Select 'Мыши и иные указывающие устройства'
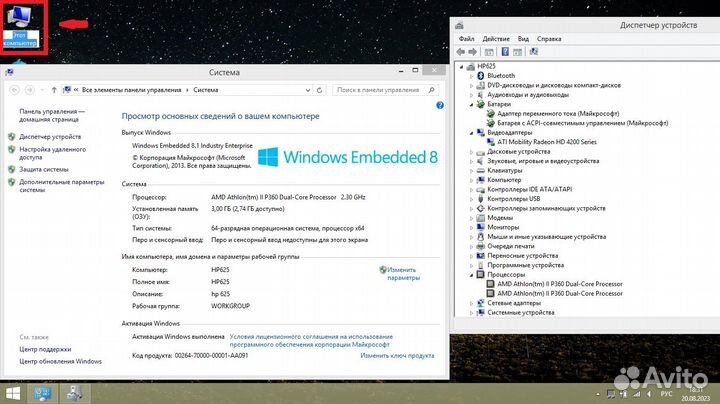Viewport: 720px width, 404px height. point(546,236)
